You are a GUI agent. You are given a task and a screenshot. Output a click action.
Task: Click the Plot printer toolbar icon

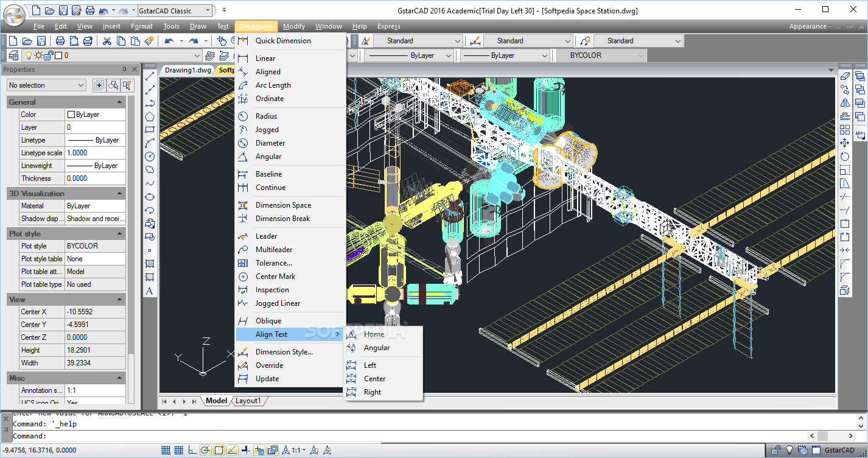[60, 41]
